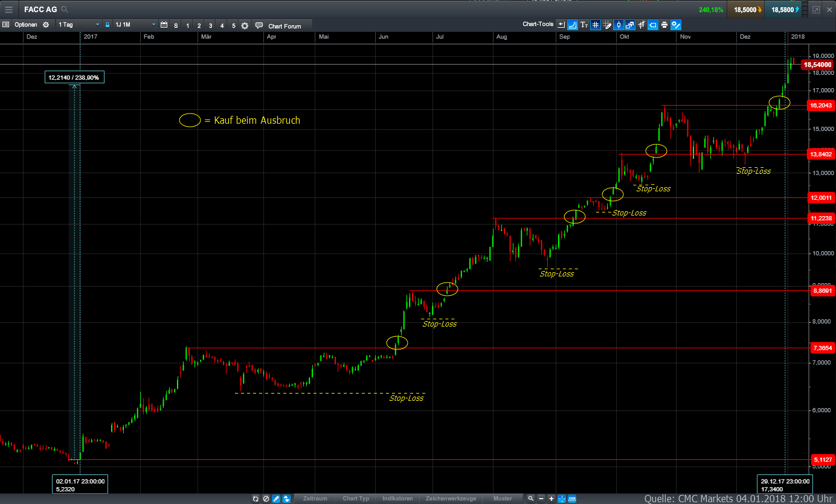Image resolution: width=836 pixels, height=504 pixels.
Task: Click the compare candles tool icon
Action: (641, 25)
